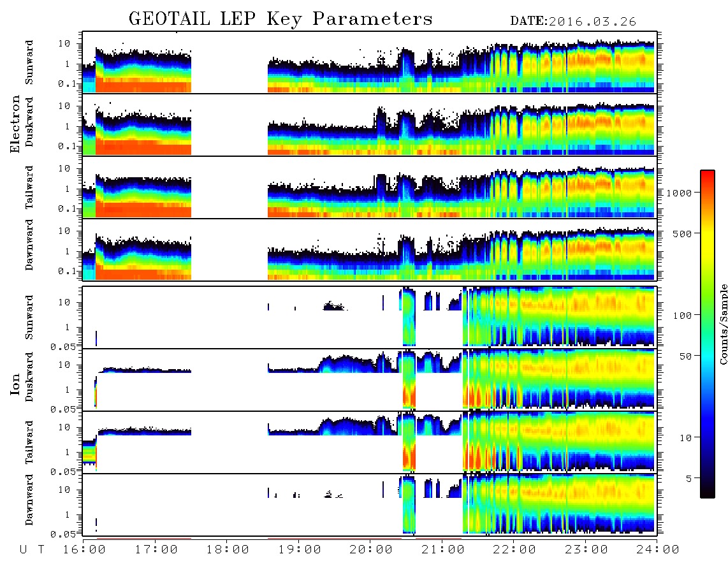Screen dimensions: 728x561
Task: Click the 0.1 tick of Electron Dawnward
Action: 68,271
